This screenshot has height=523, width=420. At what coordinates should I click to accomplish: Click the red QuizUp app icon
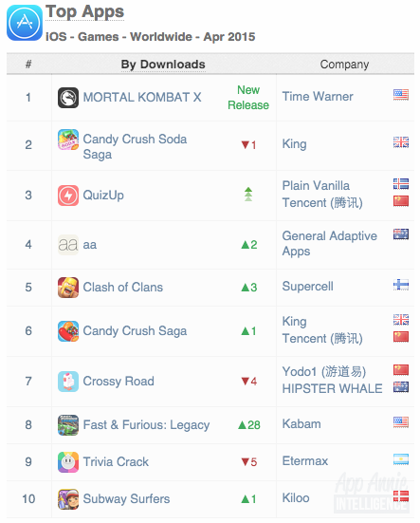(x=68, y=196)
